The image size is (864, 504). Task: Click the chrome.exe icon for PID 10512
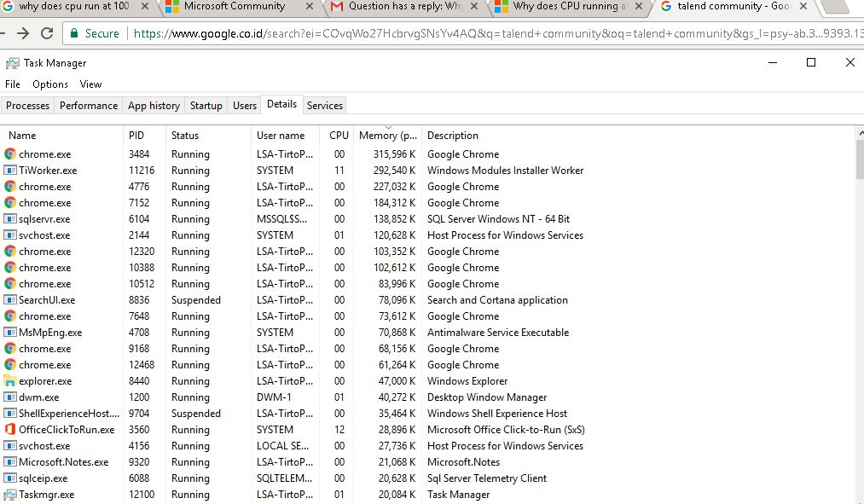10,284
